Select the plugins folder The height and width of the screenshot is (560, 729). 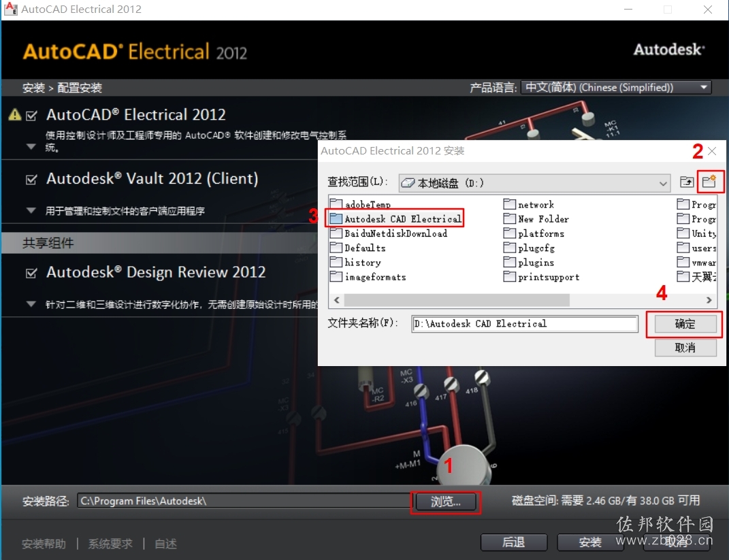pyautogui.click(x=529, y=262)
